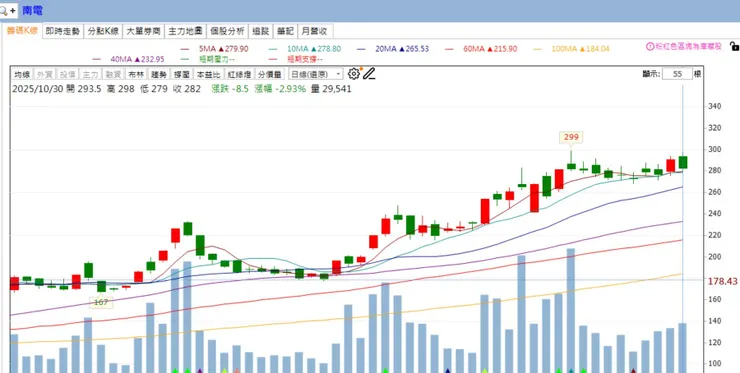
Task: Toggle the 外資 indicator button
Action: tap(45, 74)
